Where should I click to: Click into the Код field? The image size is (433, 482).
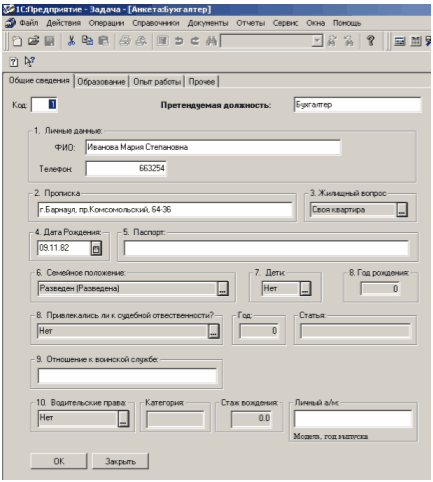[44, 105]
